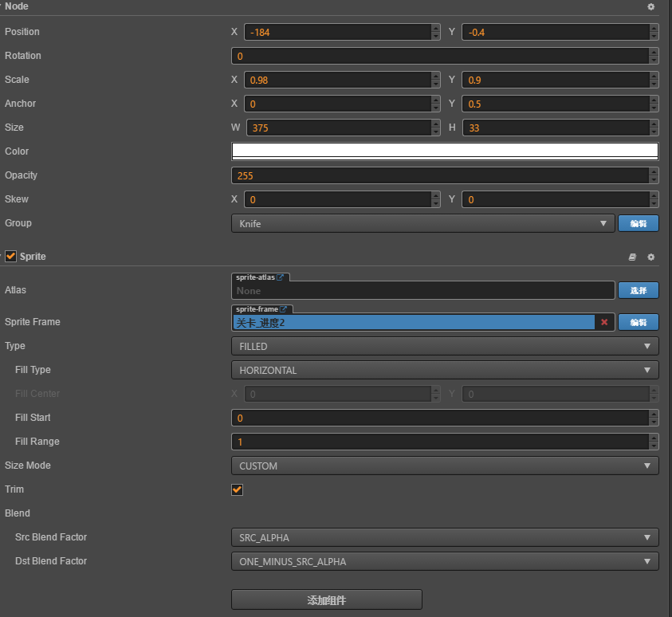Viewport: 672px width, 617px height.
Task: Click the Atlas select button
Action: [639, 290]
